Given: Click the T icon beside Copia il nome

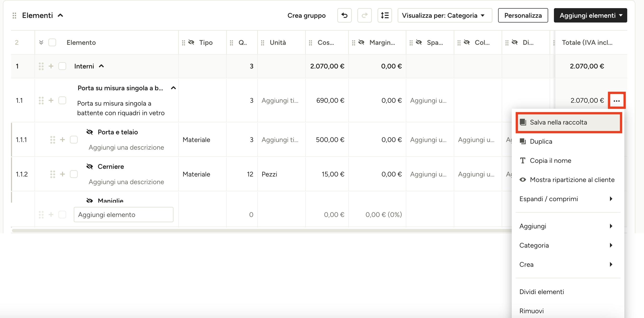Looking at the screenshot, I should point(523,161).
